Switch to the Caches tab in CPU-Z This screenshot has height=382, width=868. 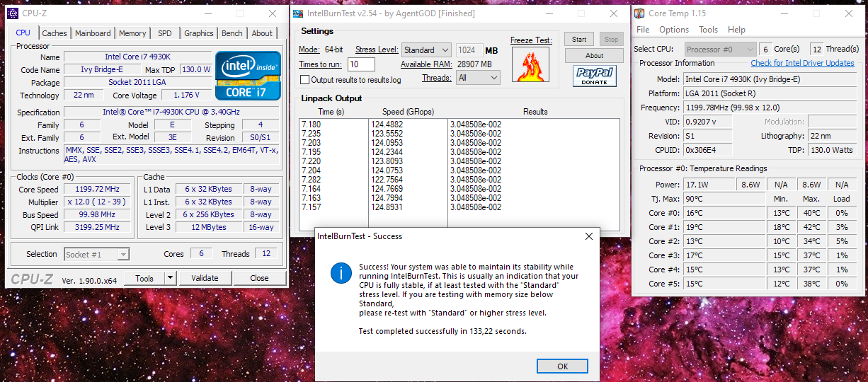[55, 33]
